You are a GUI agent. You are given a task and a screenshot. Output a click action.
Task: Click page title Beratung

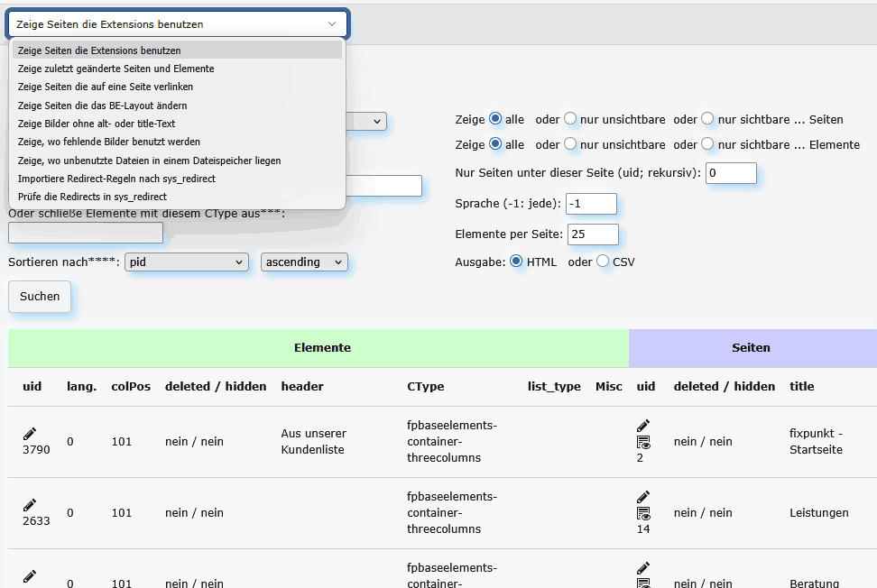[814, 583]
